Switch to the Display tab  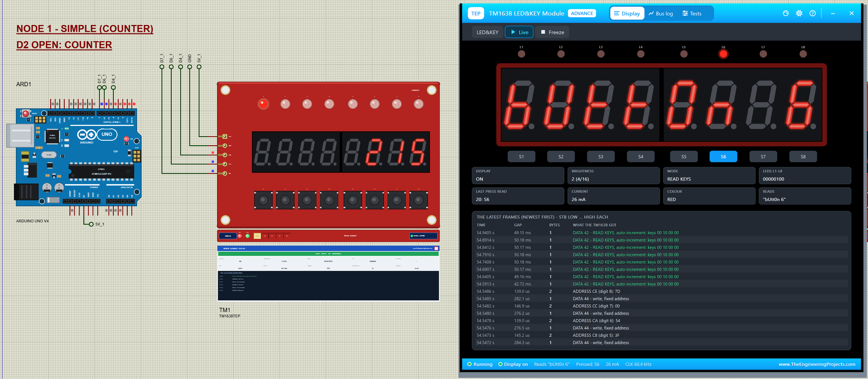(627, 14)
